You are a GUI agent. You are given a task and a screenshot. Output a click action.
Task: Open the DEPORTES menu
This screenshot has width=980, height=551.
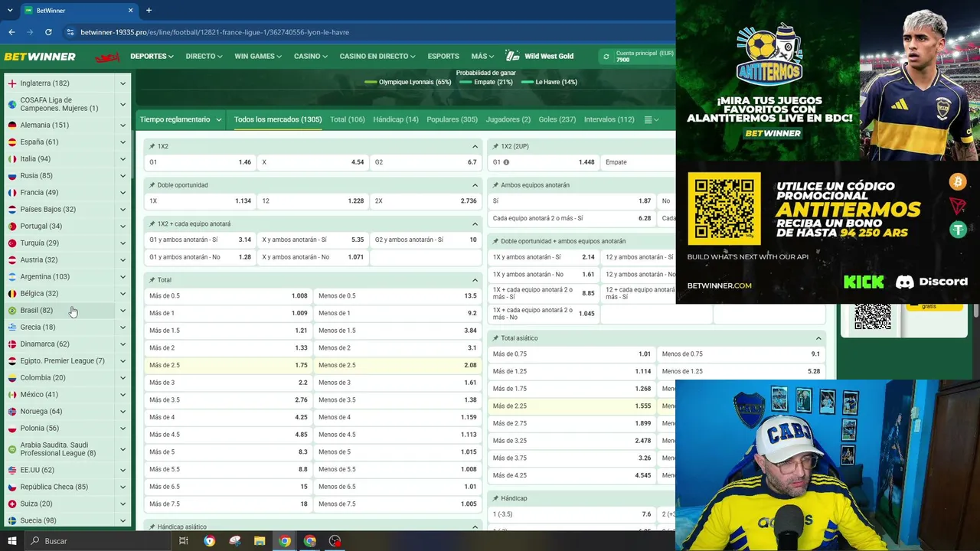pos(152,57)
